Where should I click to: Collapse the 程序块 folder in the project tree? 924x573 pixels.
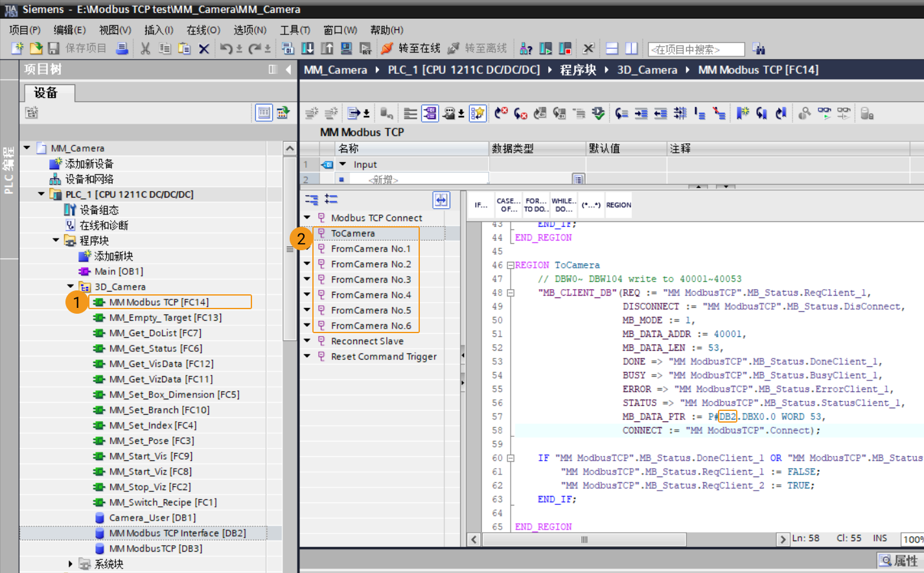(55, 240)
